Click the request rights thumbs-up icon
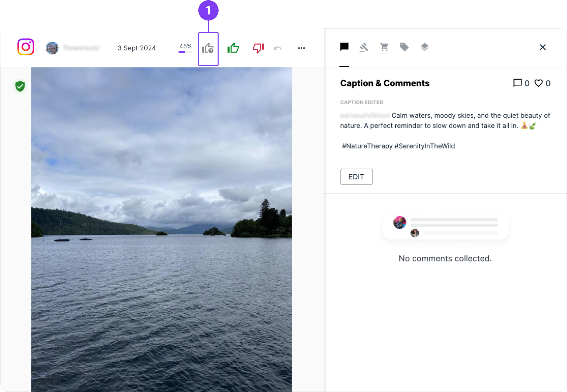 point(208,48)
